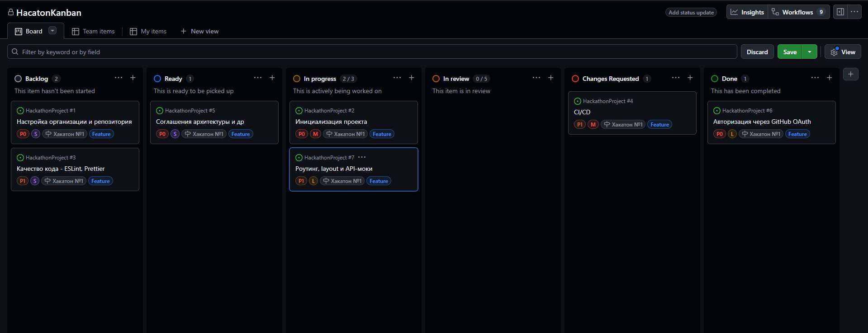This screenshot has width=868, height=333.
Task: Click Add status update button
Action: click(691, 13)
